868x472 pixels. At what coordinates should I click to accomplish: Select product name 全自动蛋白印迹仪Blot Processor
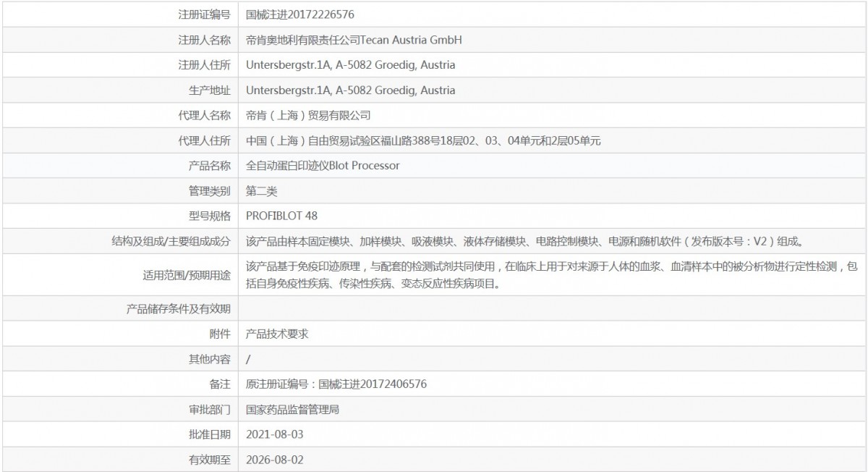(x=323, y=166)
